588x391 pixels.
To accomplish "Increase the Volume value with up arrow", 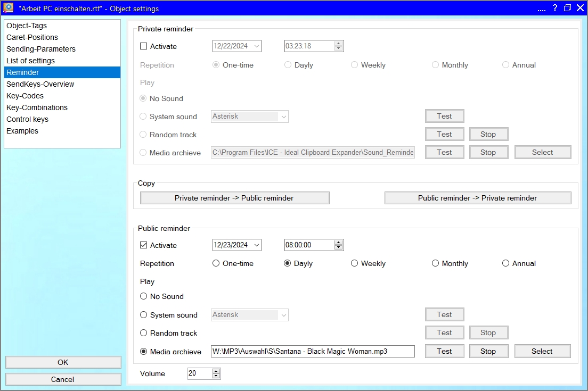I will coord(216,371).
